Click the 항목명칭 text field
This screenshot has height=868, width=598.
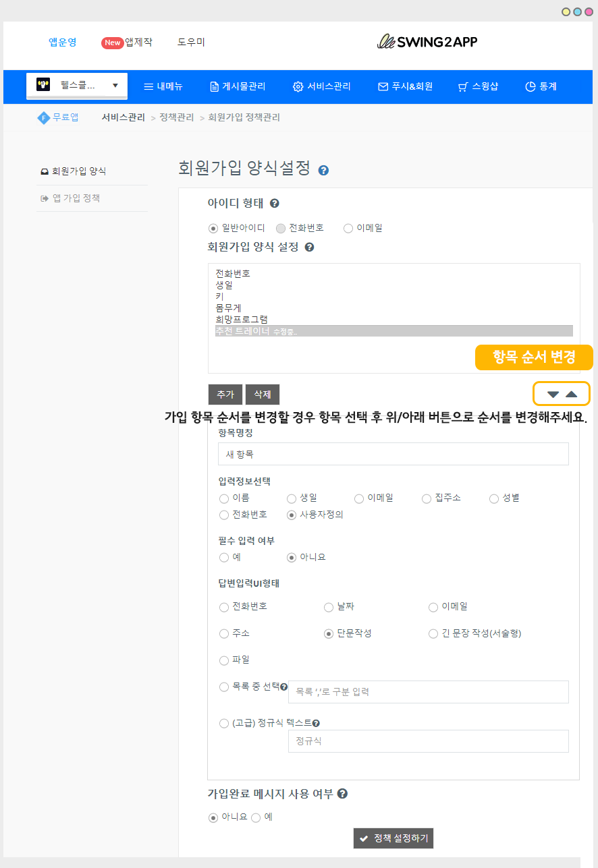click(393, 454)
